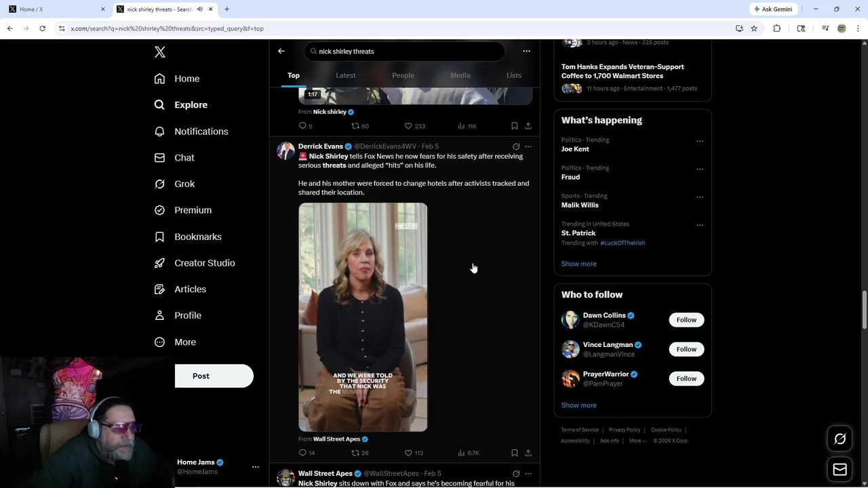Open options for Fraud trend
The image size is (868, 488).
coord(700,169)
